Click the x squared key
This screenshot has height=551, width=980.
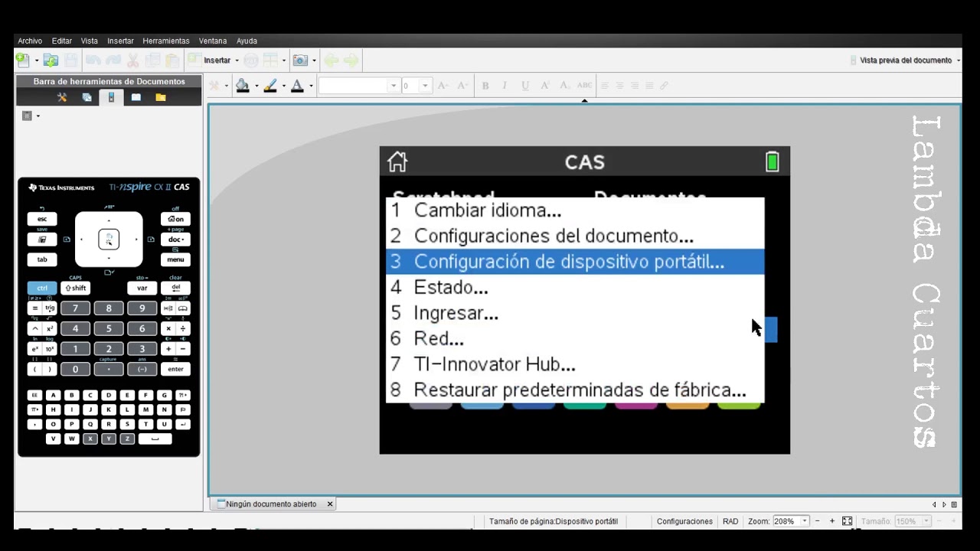click(50, 328)
